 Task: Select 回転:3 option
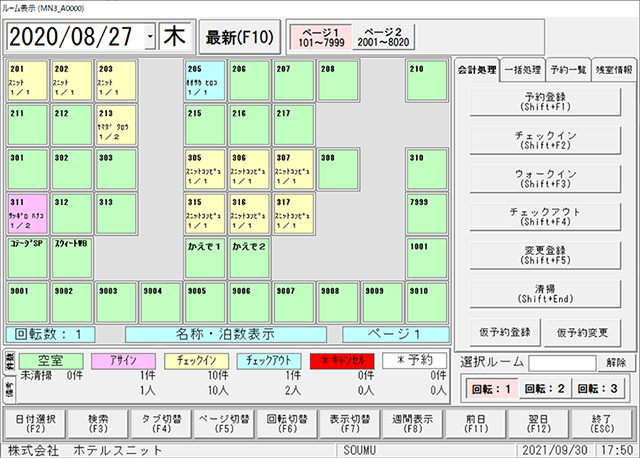598,389
